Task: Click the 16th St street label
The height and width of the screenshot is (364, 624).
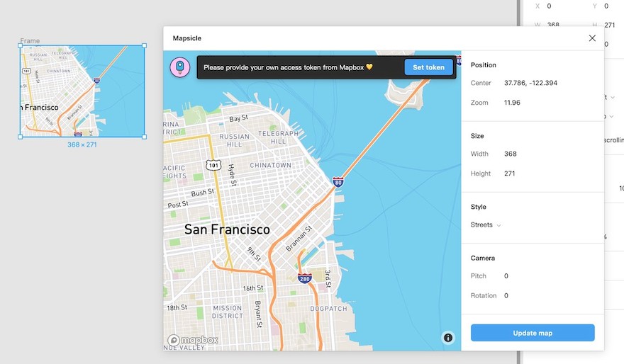Action: (x=253, y=288)
